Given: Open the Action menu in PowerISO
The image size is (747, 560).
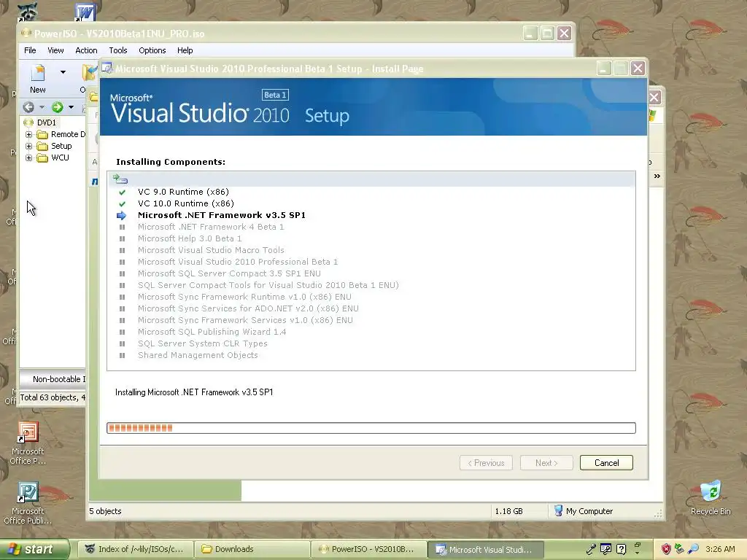Looking at the screenshot, I should (86, 50).
